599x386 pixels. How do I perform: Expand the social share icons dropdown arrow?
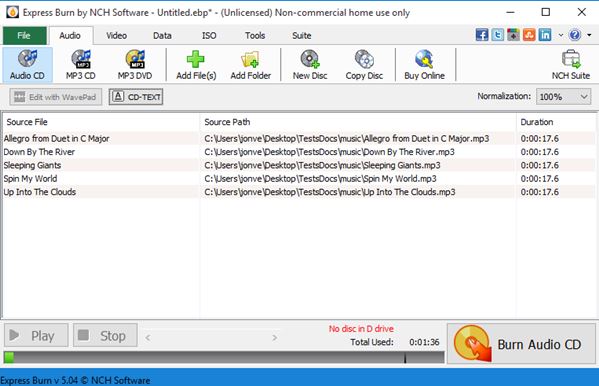(x=560, y=35)
